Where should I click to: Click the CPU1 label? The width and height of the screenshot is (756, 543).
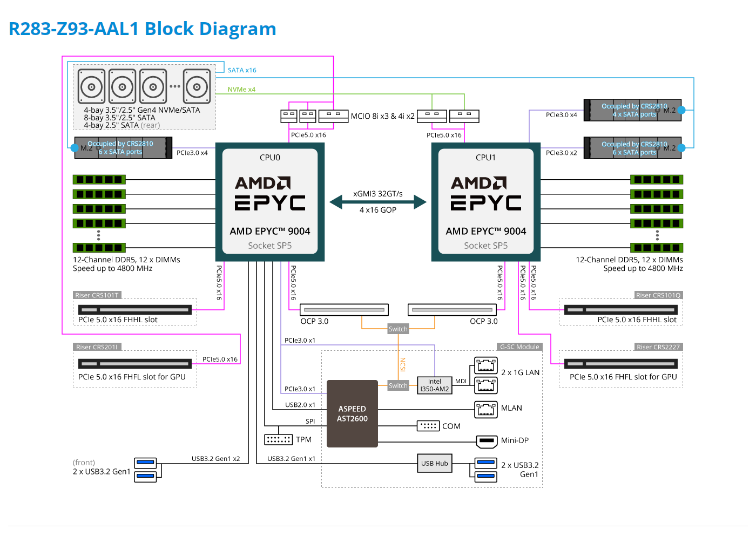tap(486, 158)
